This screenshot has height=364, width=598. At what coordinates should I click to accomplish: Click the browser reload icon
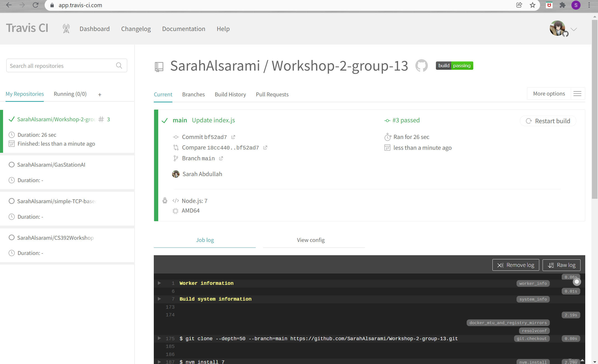35,5
